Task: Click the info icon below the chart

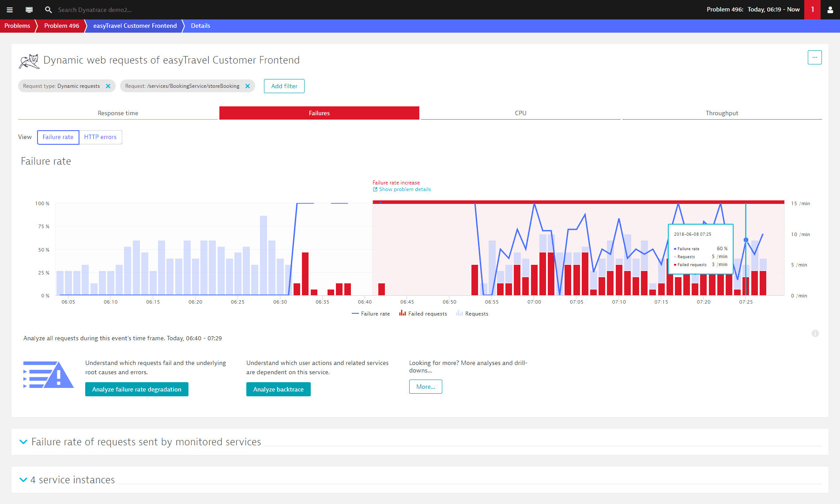Action: point(815,334)
